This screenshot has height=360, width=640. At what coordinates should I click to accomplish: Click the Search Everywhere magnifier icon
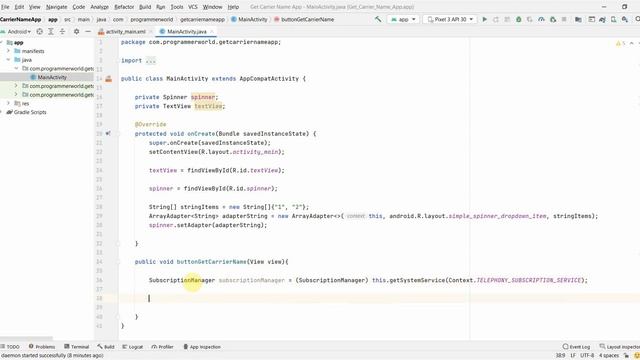click(x=637, y=19)
